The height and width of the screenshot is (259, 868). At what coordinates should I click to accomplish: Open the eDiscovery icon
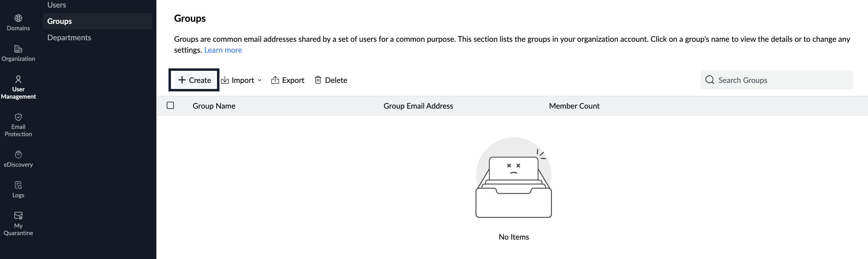(18, 155)
